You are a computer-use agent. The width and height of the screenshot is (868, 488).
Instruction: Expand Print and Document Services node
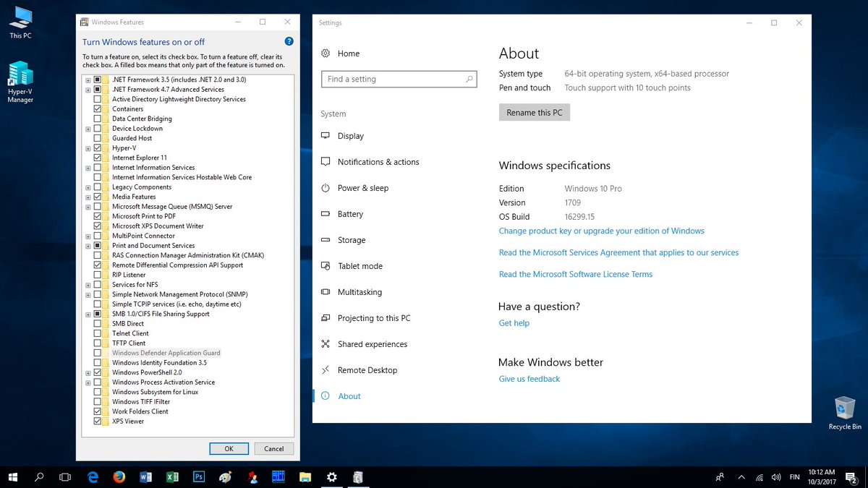[88, 246]
